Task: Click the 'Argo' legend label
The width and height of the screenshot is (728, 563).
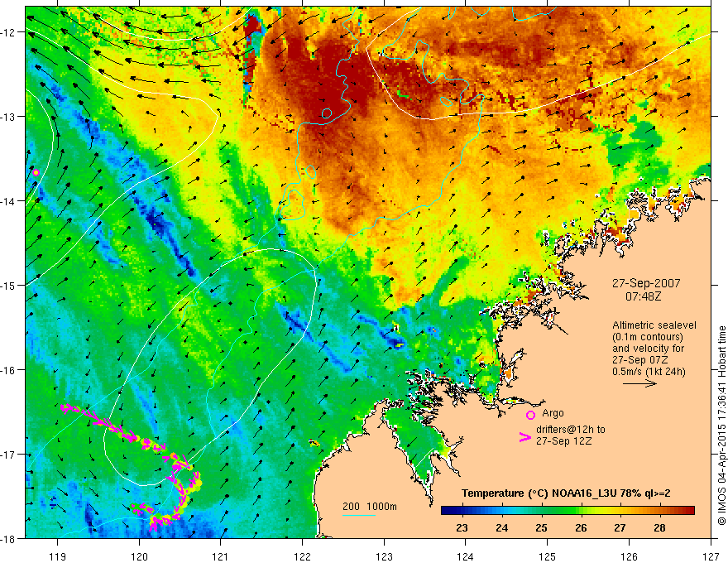Action: click(553, 413)
